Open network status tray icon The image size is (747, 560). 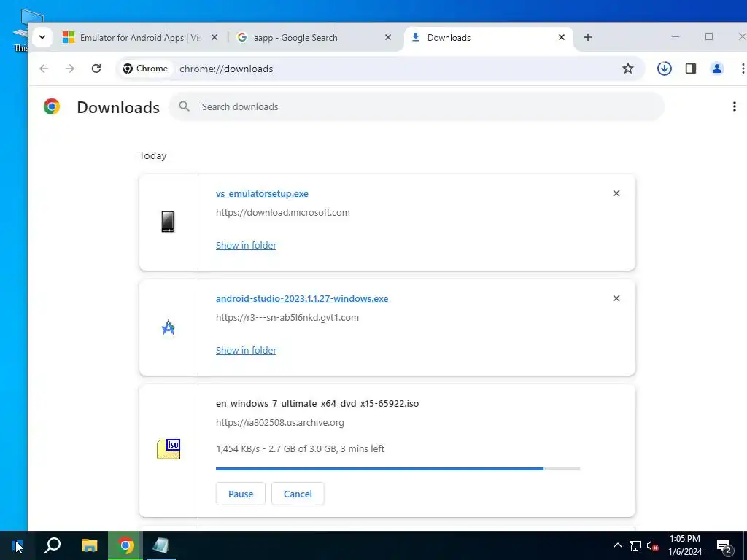pos(635,545)
